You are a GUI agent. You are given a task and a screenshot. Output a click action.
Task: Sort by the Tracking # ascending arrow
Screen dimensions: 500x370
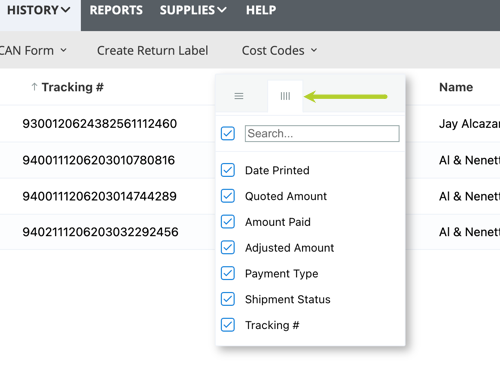click(x=34, y=87)
